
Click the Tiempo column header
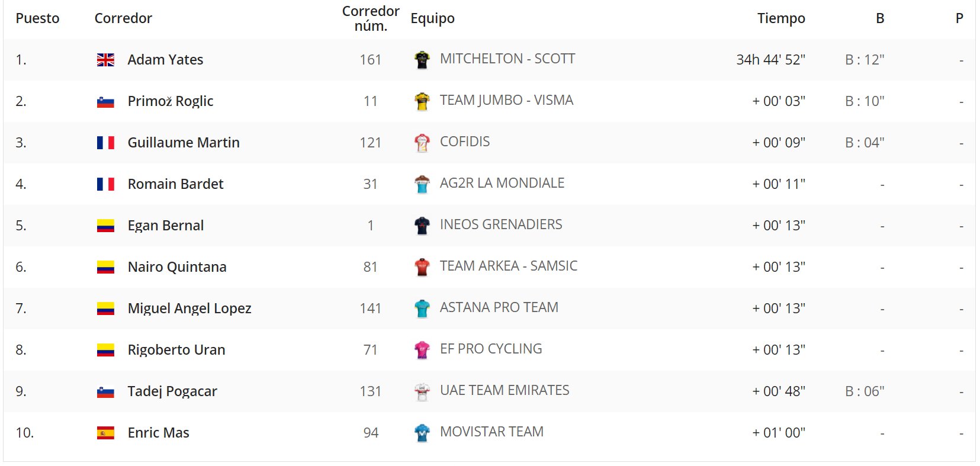point(781,18)
